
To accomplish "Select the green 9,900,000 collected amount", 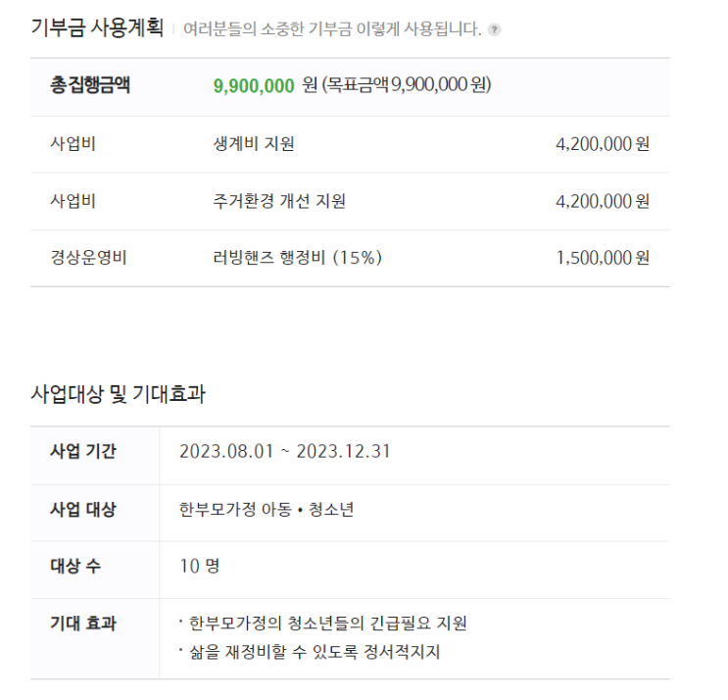I will coord(254,86).
